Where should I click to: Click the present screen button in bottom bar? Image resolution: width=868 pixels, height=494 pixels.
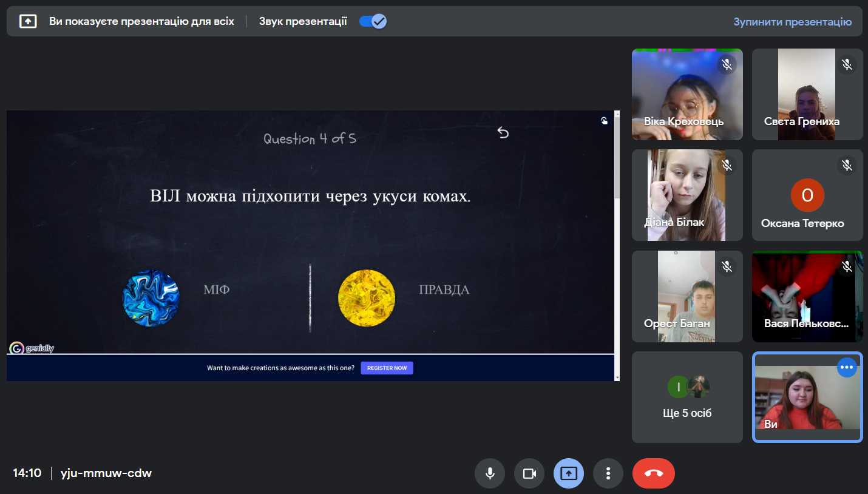569,473
